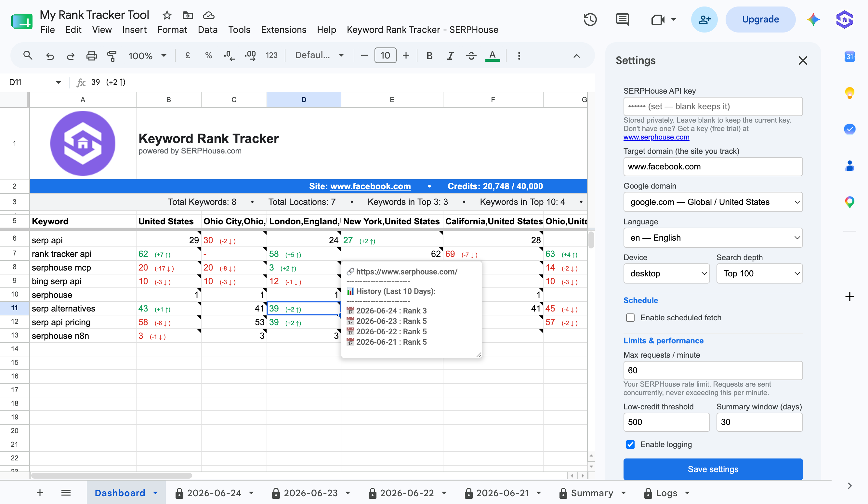Decrease decimal places
The width and height of the screenshot is (868, 504).
point(229,56)
